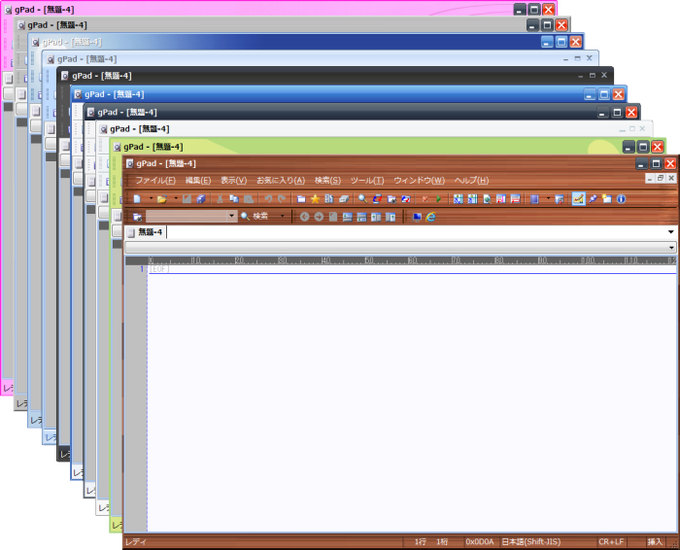Click レディ in the status bar

point(136,542)
